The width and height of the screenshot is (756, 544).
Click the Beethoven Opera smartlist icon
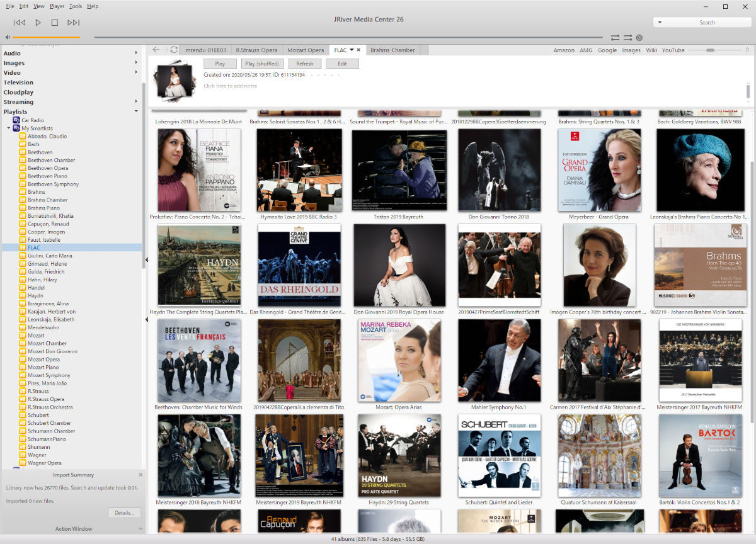coord(23,168)
